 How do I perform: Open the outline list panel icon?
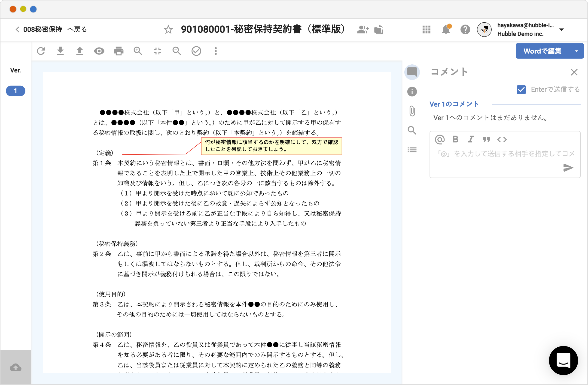[x=412, y=150]
